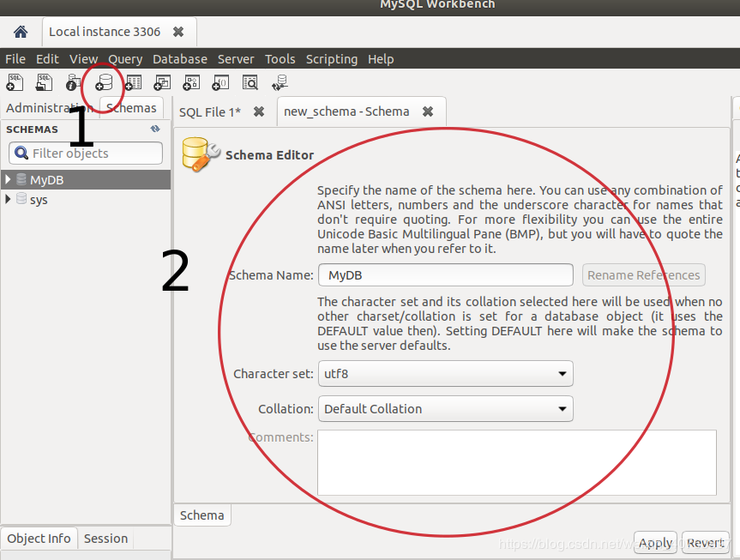Open the Tools menu
The height and width of the screenshot is (560, 740).
tap(280, 59)
